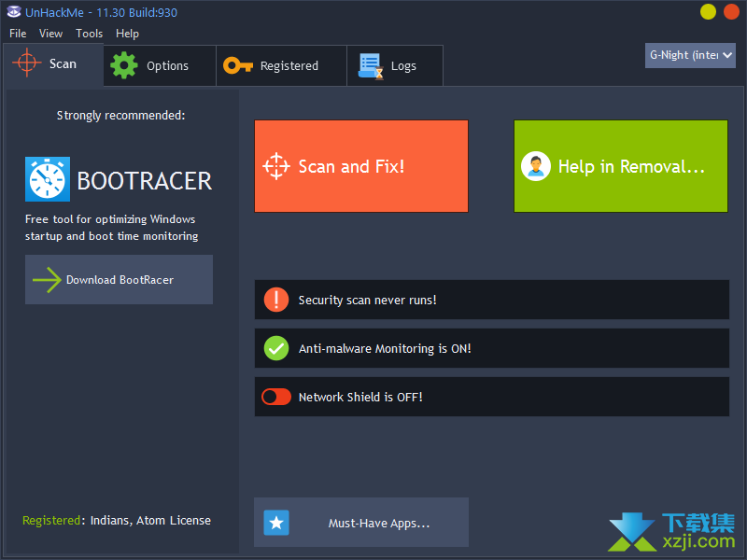The height and width of the screenshot is (560, 747).
Task: Click the yellow minimize window button
Action: coord(708,12)
